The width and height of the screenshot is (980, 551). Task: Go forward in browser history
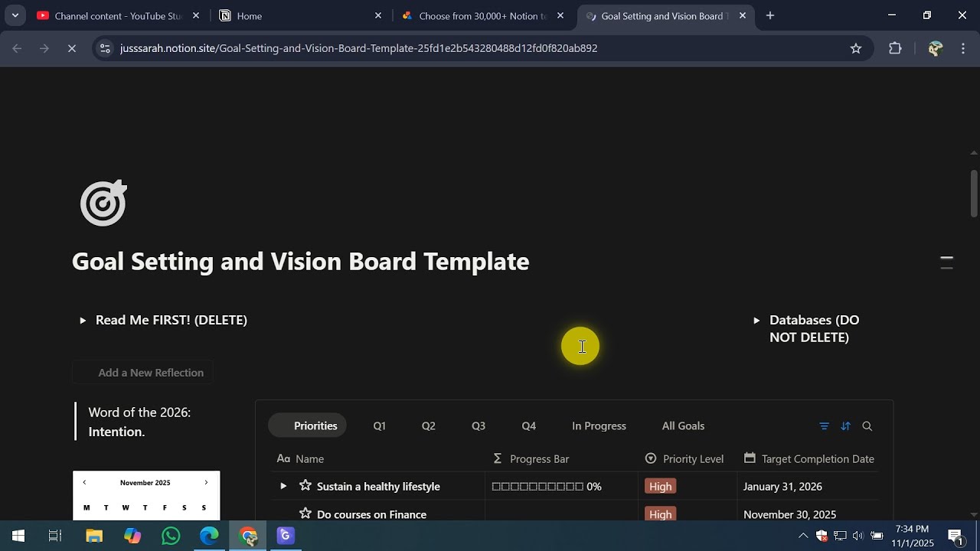(44, 48)
